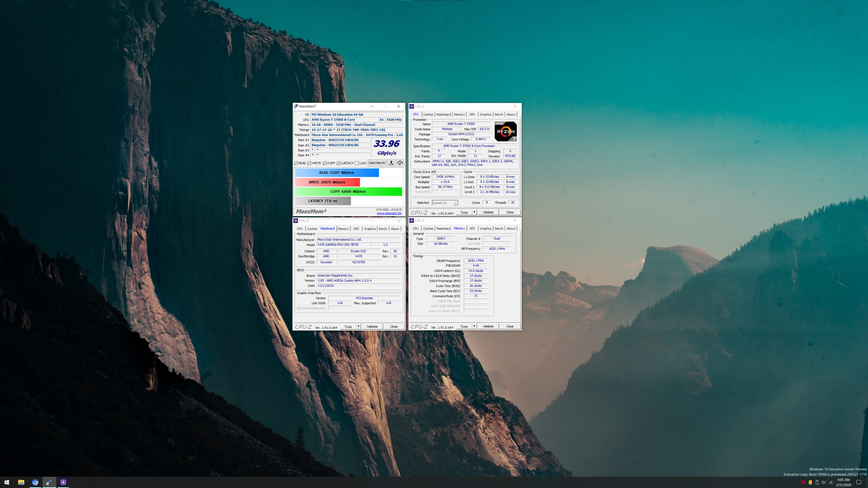Open Mainboard tab in top CPU-Z window
868x488 pixels.
[443, 115]
